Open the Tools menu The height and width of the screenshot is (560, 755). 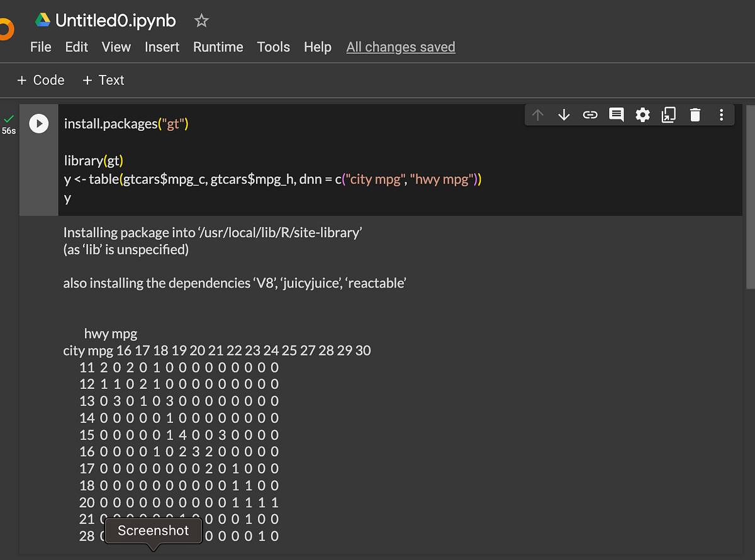(273, 47)
